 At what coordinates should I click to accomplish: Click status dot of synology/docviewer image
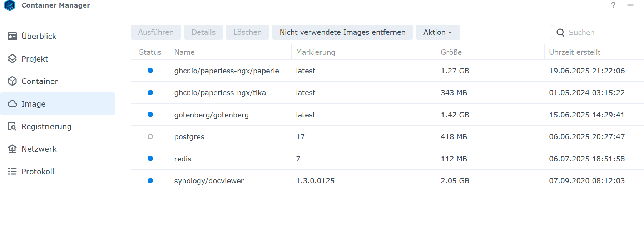click(150, 181)
